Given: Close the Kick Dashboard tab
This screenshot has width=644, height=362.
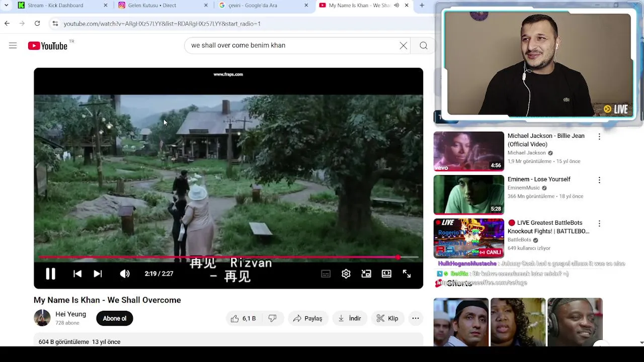Looking at the screenshot, I should tap(105, 6).
